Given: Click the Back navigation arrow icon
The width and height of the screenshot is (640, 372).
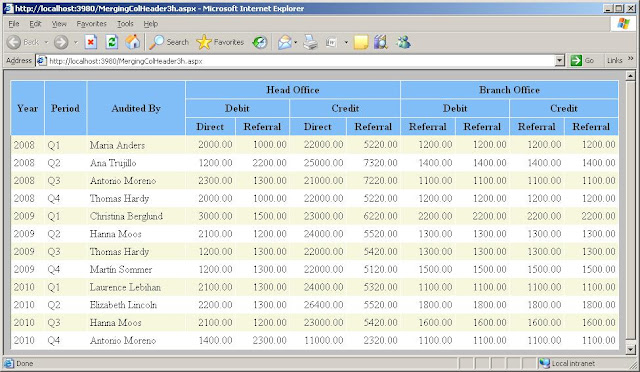Looking at the screenshot, I should [14, 42].
